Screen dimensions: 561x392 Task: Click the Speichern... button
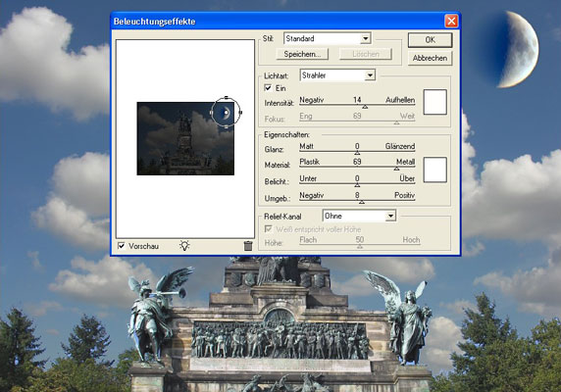pos(302,54)
